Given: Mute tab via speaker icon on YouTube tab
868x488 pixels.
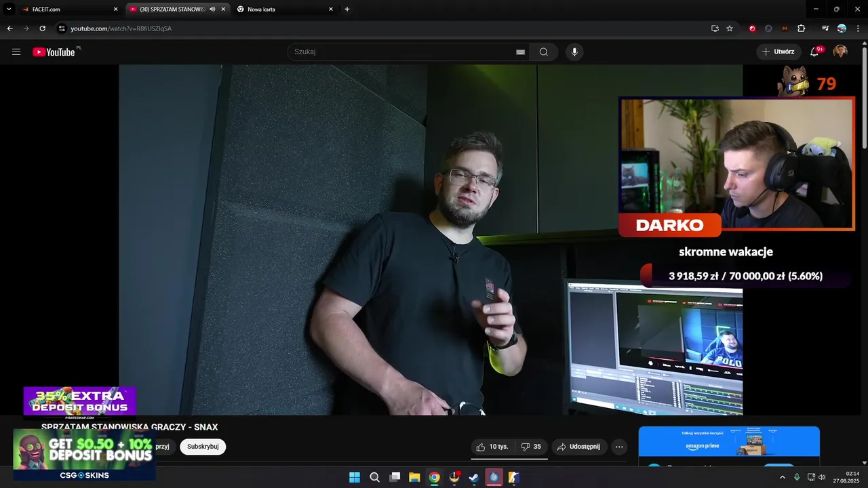Looking at the screenshot, I should pos(212,9).
